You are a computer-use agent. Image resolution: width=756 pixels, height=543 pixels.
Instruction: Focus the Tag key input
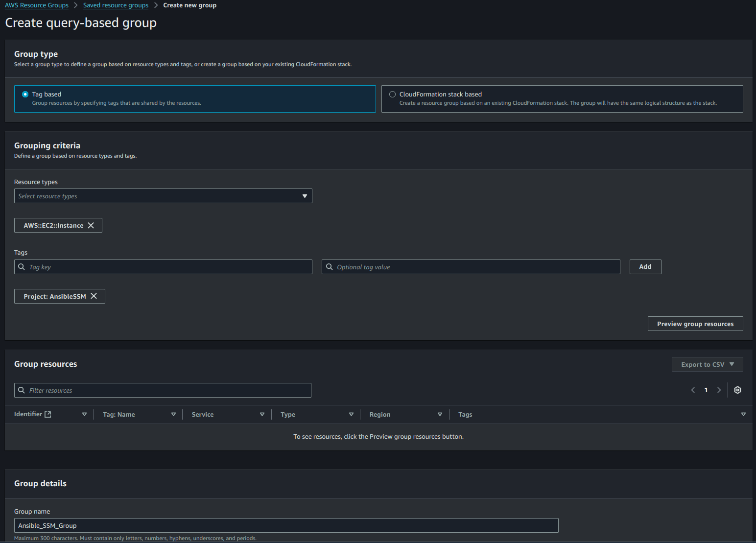[163, 267]
